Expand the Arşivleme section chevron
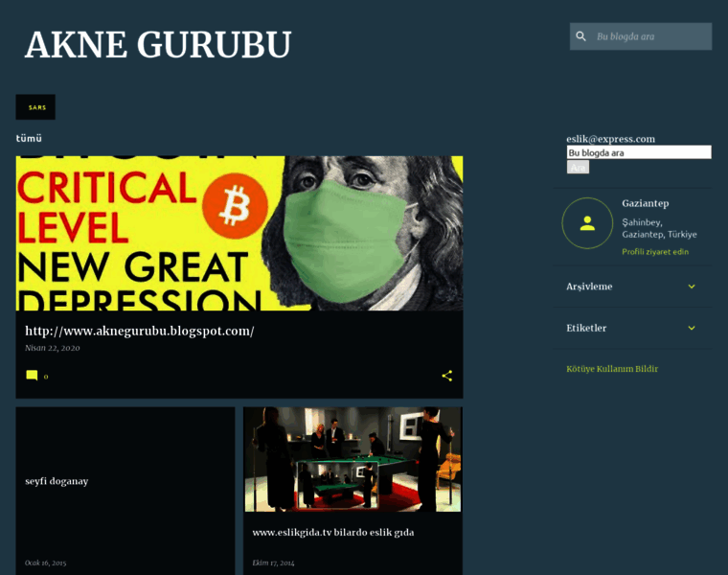The height and width of the screenshot is (575, 728). (692, 287)
